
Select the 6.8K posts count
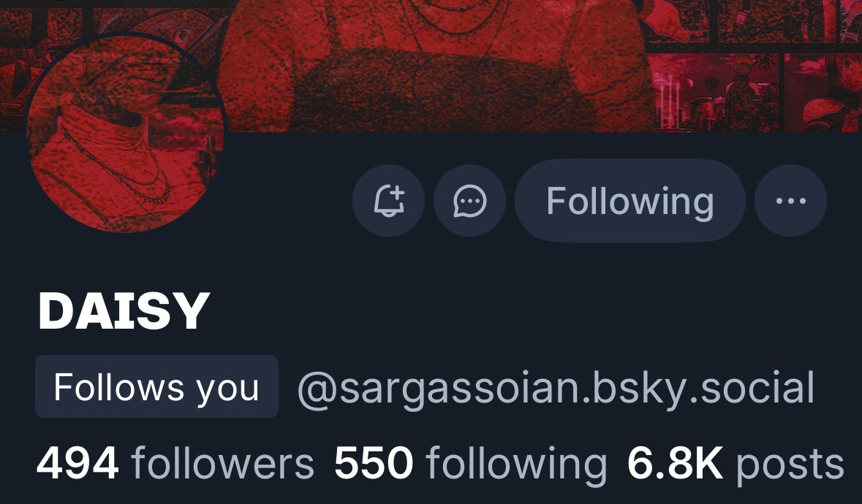(x=736, y=464)
